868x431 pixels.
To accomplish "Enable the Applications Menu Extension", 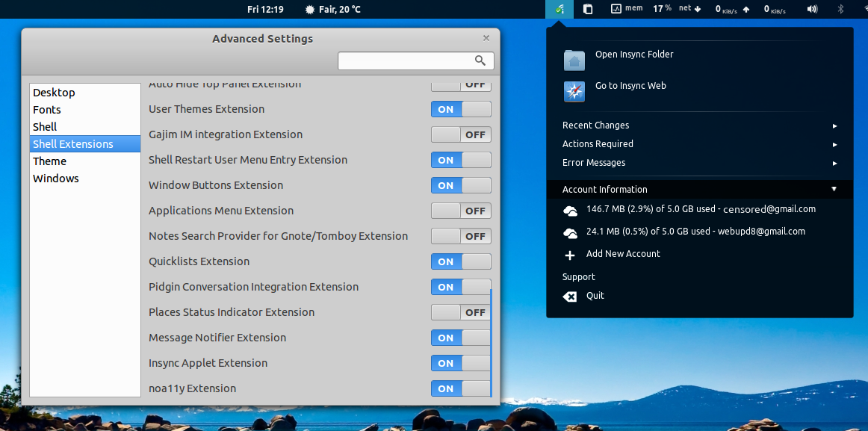I will 461,211.
